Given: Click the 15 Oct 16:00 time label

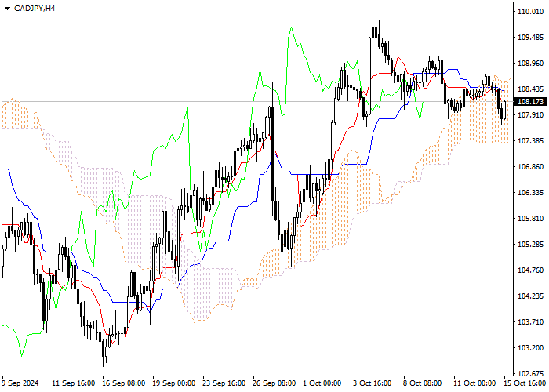Looking at the screenshot, I should click(525, 383).
